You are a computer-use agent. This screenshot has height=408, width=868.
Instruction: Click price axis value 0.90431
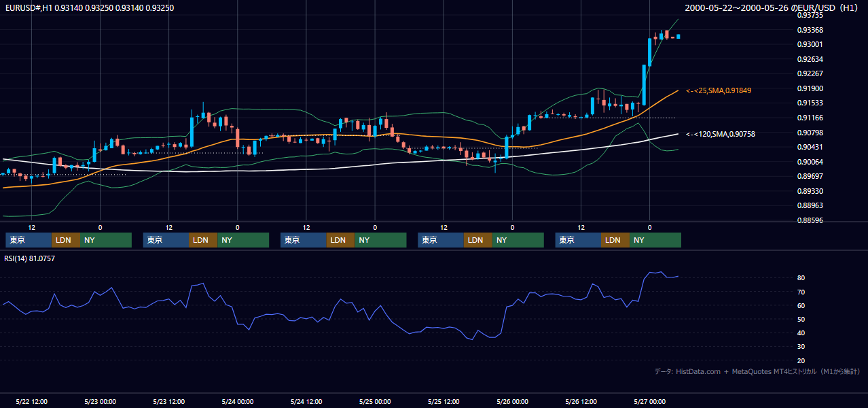[x=811, y=148]
